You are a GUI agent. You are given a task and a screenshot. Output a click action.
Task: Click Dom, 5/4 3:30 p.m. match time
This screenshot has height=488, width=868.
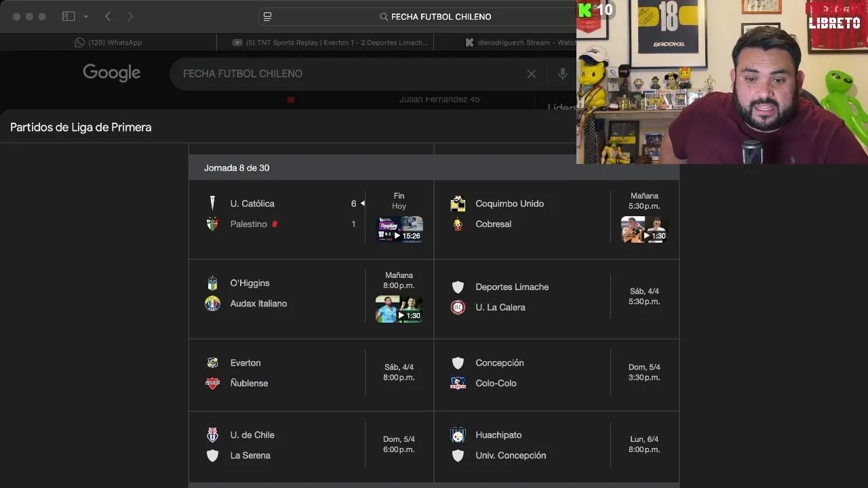click(644, 372)
